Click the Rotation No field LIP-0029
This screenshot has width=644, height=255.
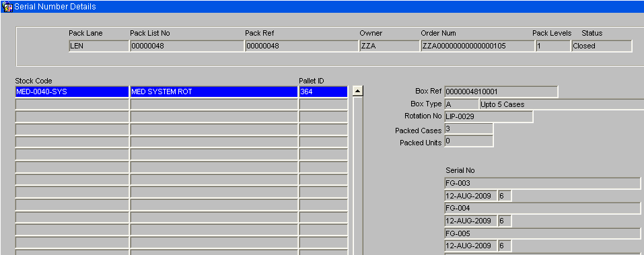[x=489, y=116]
